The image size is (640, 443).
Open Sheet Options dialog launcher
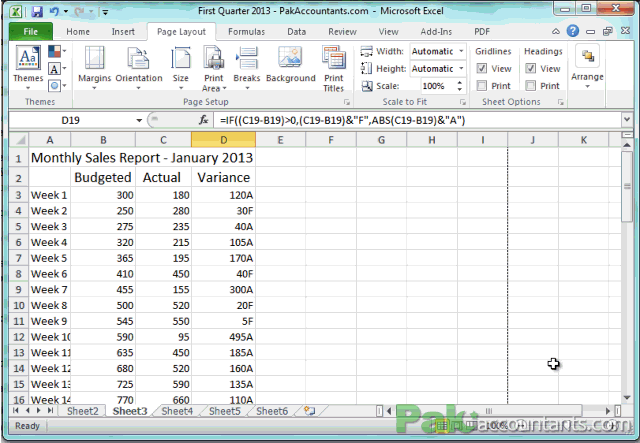561,102
